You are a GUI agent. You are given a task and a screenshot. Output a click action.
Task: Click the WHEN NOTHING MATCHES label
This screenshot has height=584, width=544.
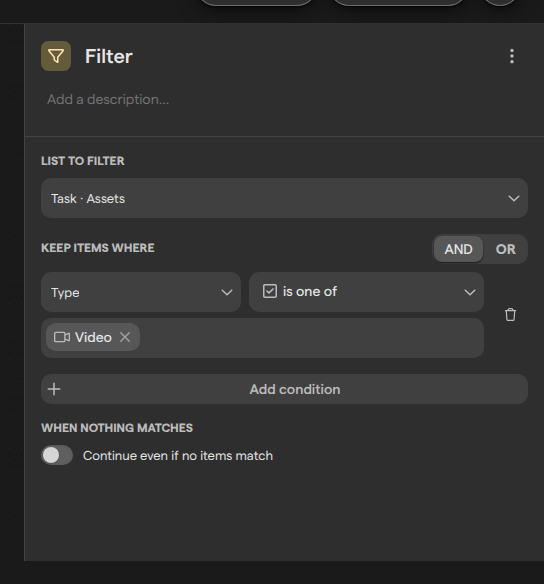point(117,428)
